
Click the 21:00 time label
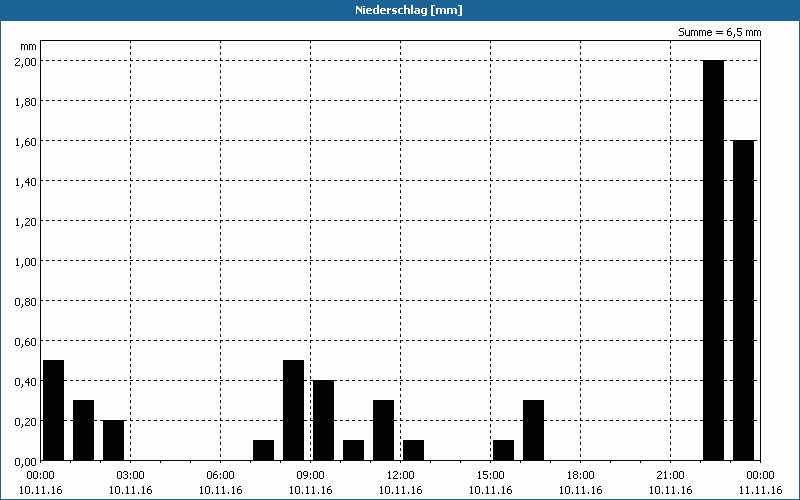coord(670,476)
